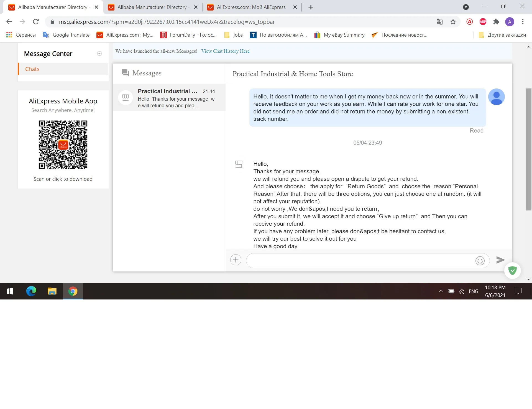Open Chrome three-dot menu
This screenshot has width=532, height=409.
[523, 22]
